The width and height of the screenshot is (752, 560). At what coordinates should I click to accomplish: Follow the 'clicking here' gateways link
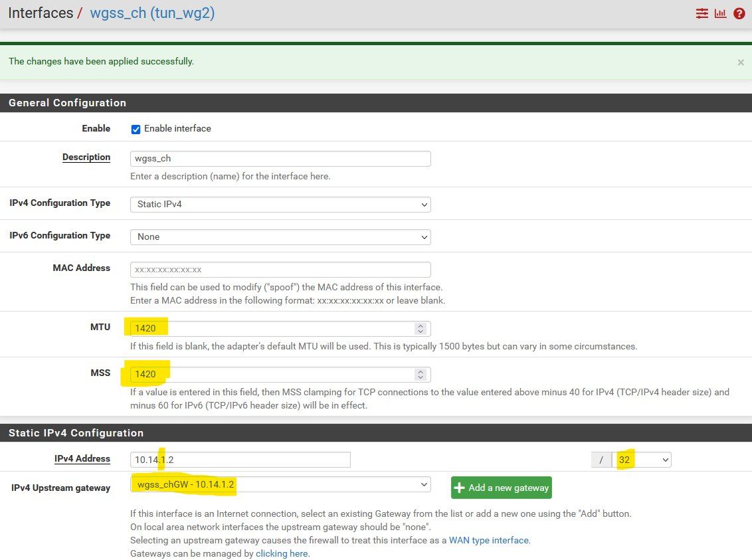click(x=282, y=554)
